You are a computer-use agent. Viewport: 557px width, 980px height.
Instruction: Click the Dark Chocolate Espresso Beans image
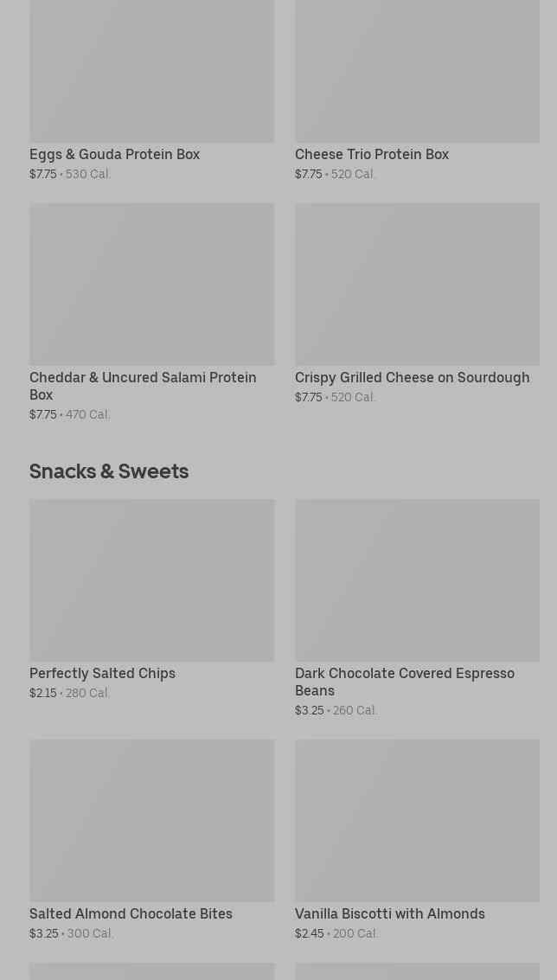point(417,580)
